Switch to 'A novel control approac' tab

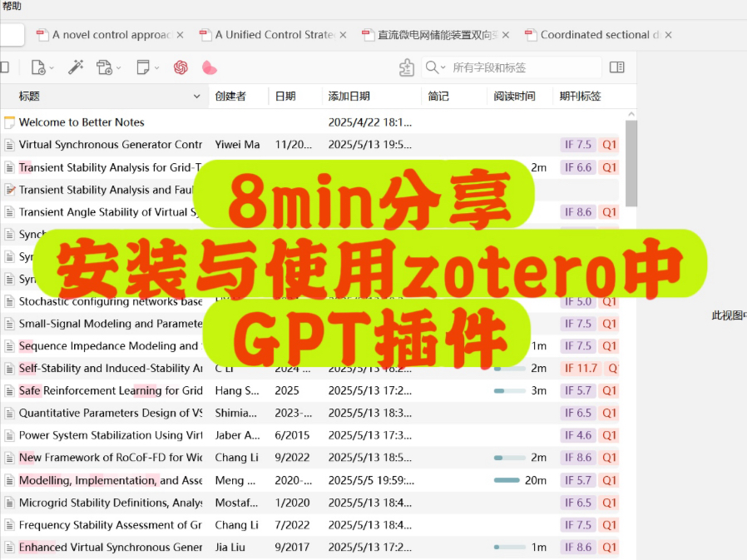(x=111, y=35)
